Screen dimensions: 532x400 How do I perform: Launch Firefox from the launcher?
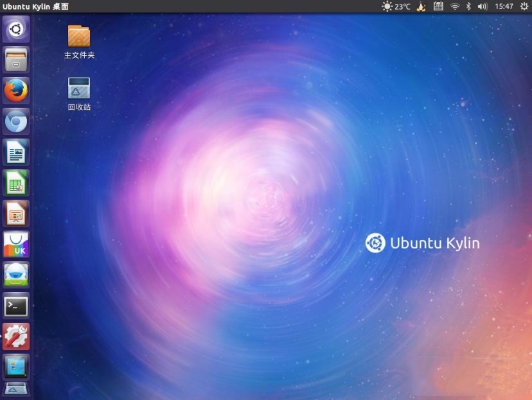15,91
